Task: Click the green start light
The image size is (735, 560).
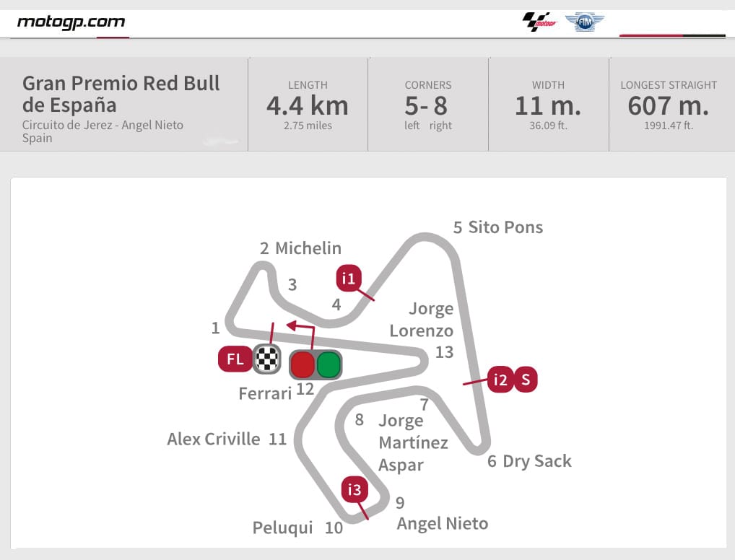Action: coord(329,364)
